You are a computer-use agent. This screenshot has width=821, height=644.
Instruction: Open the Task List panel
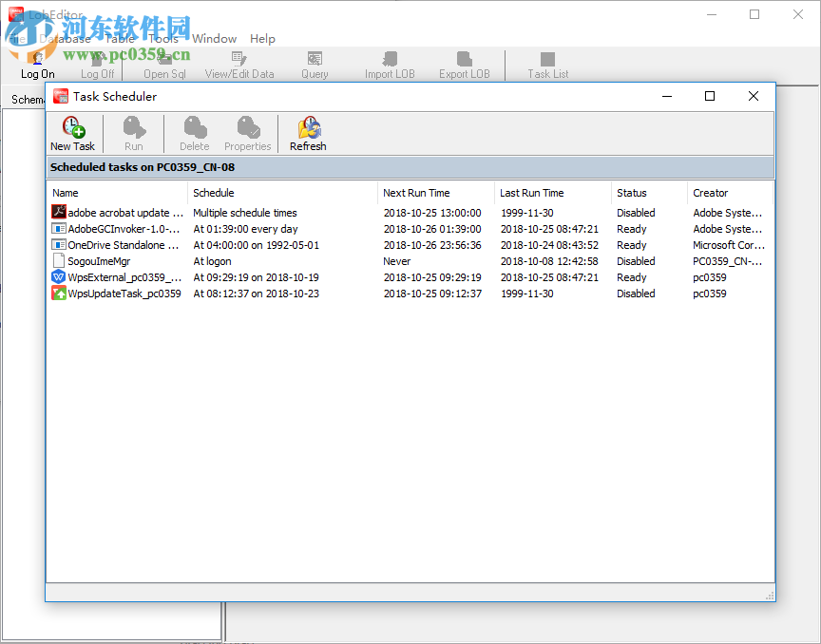(x=546, y=63)
